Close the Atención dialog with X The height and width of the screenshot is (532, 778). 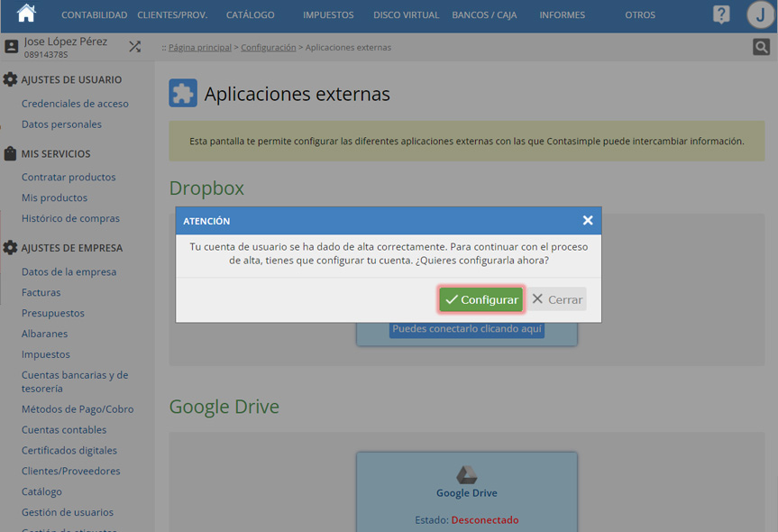coord(588,220)
